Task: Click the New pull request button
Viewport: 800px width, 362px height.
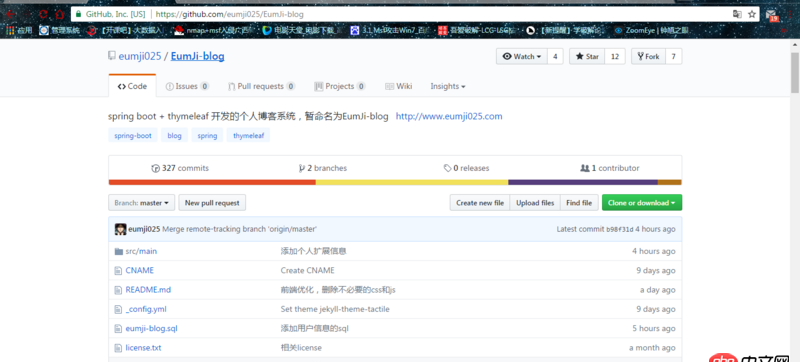Action: pos(212,202)
